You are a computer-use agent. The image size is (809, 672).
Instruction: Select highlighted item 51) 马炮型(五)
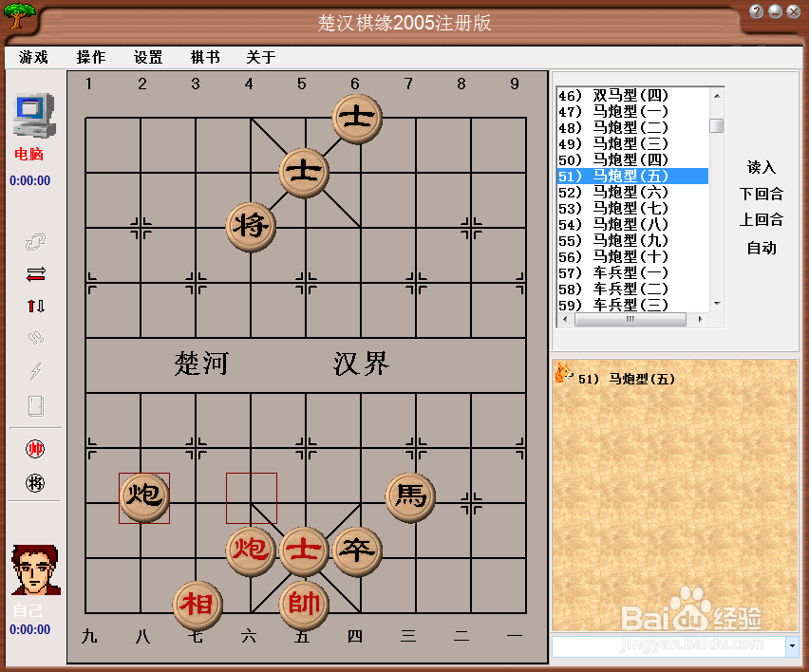click(633, 176)
